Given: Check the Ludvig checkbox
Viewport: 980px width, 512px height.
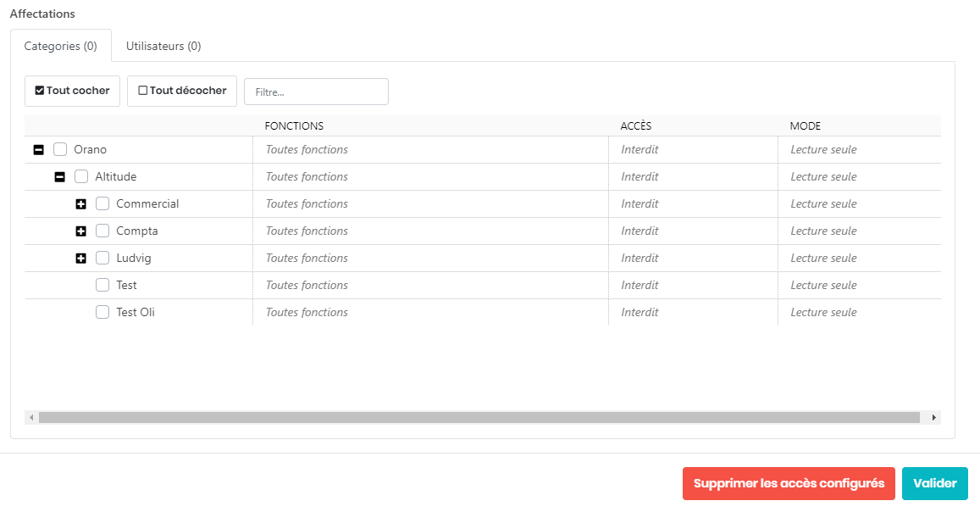Looking at the screenshot, I should coord(102,259).
